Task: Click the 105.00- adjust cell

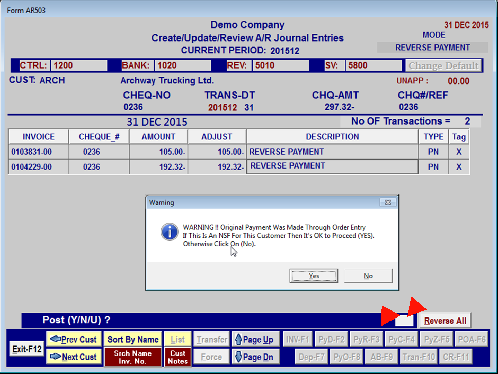Action: 217,152
